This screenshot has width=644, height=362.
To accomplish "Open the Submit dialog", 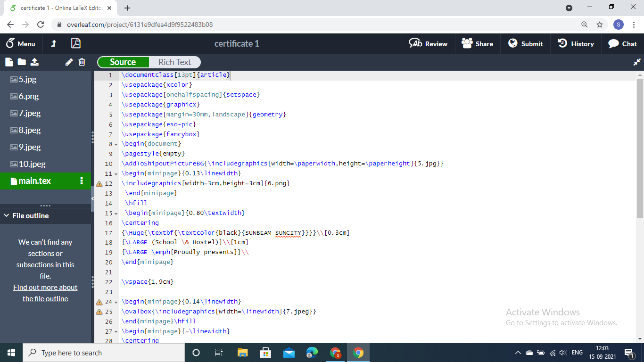I will [525, 44].
